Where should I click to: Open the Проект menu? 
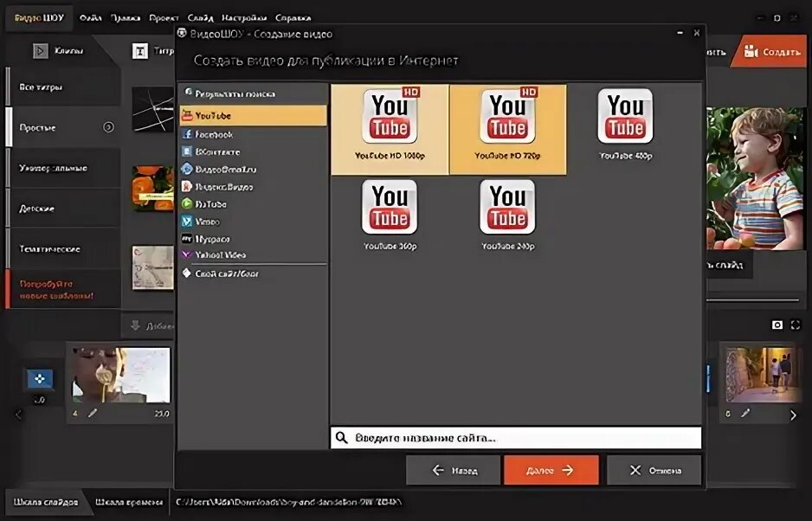coord(164,17)
